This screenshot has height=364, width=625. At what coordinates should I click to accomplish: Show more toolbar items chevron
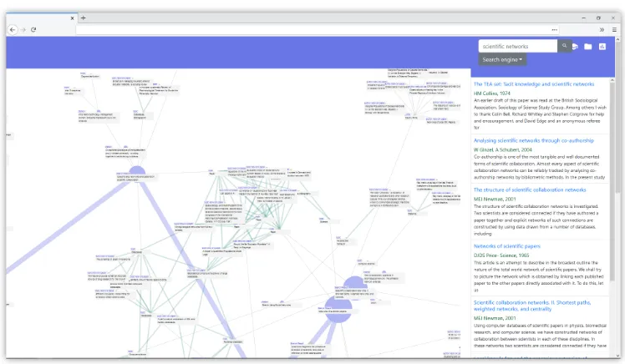602,29
